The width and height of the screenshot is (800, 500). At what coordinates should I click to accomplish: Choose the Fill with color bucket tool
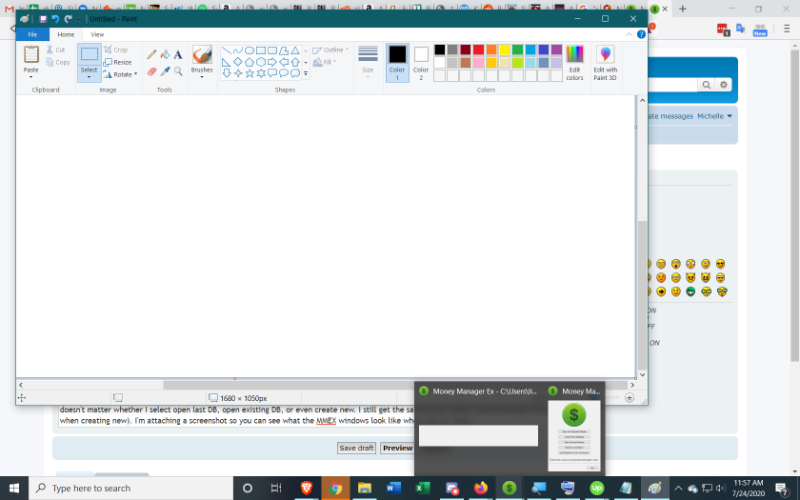coord(165,55)
